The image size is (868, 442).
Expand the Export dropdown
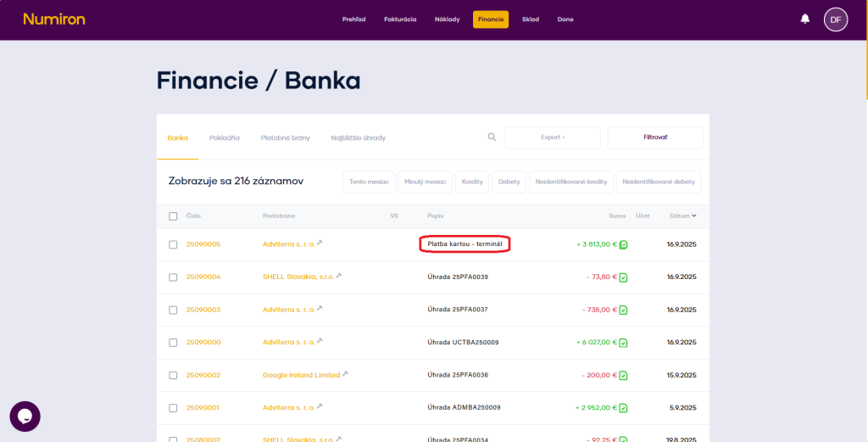[553, 137]
